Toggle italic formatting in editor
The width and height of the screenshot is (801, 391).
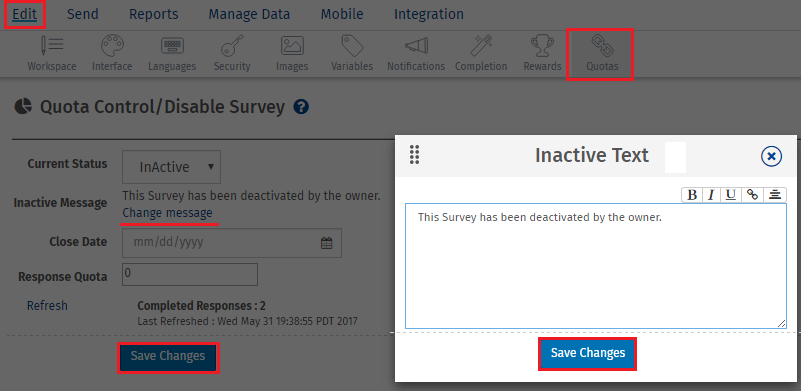point(711,195)
